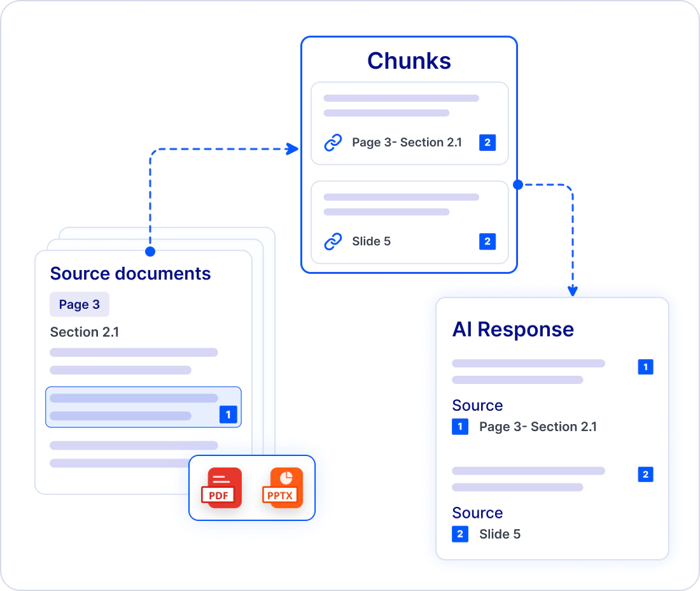The height and width of the screenshot is (591, 700).
Task: Click the Source documents heading
Action: (x=130, y=273)
